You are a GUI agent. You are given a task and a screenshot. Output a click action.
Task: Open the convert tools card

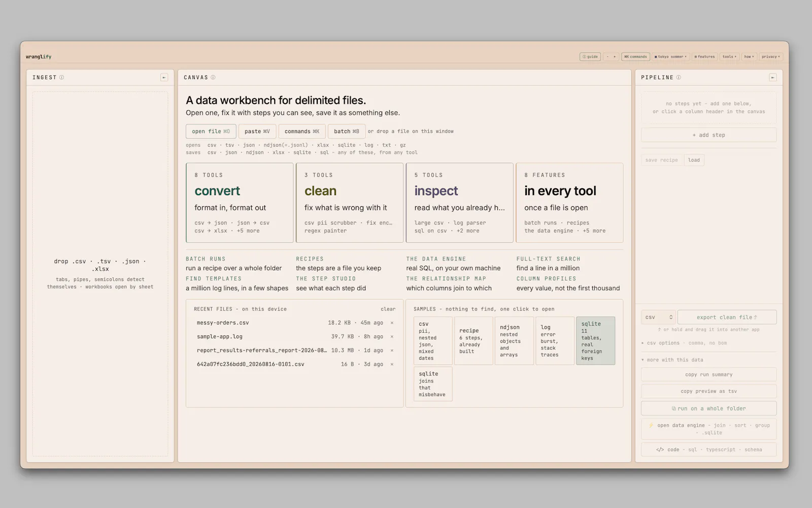click(240, 203)
